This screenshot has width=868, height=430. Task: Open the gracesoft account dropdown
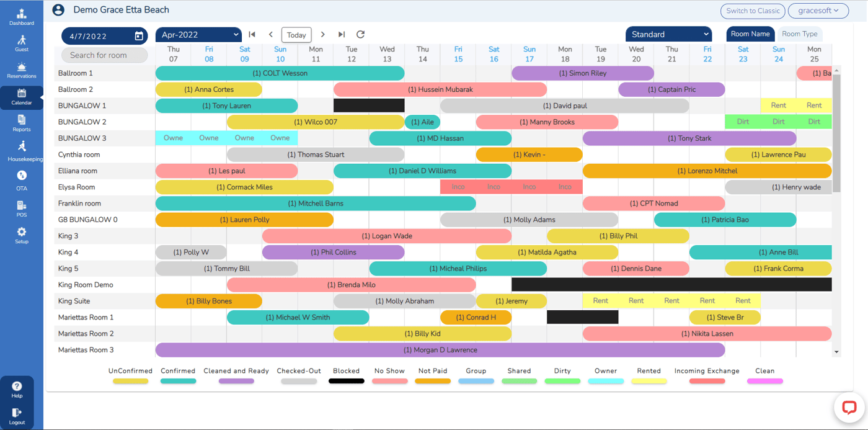tap(818, 11)
